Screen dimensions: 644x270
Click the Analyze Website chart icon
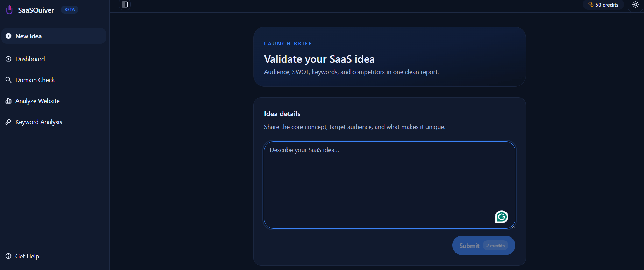[8, 101]
